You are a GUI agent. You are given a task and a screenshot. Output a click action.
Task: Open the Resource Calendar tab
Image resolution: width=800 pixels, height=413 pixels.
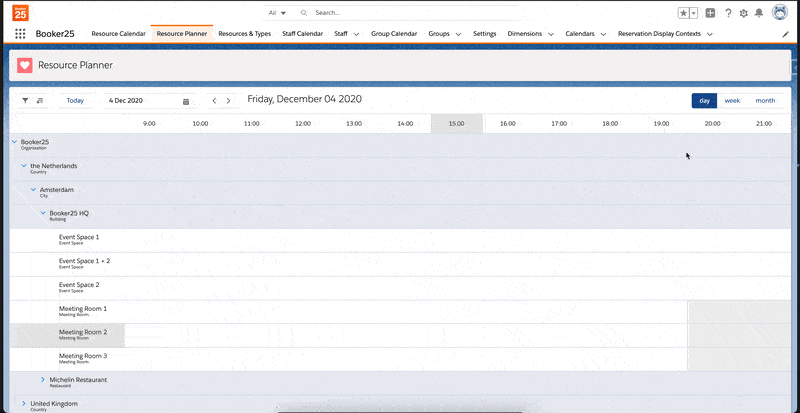point(118,34)
